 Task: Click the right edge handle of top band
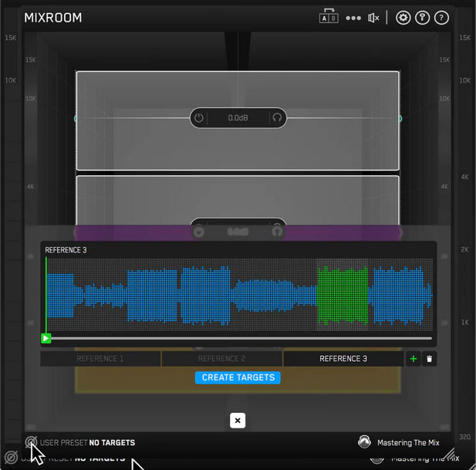click(400, 118)
